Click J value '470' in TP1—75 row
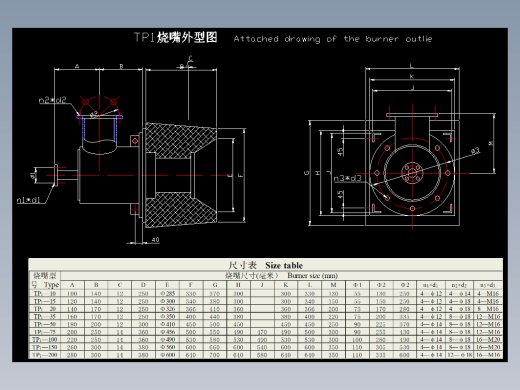The width and height of the screenshot is (520, 390). pyautogui.click(x=262, y=332)
